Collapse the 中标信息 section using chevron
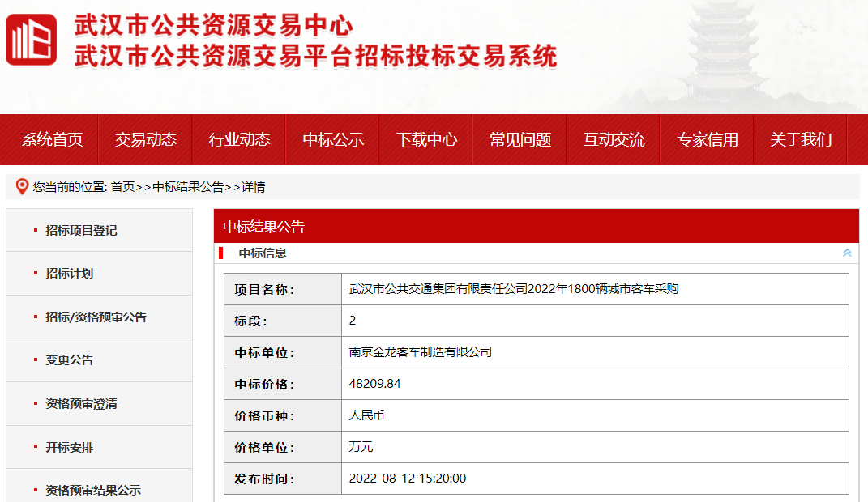This screenshot has width=868, height=502. (847, 253)
